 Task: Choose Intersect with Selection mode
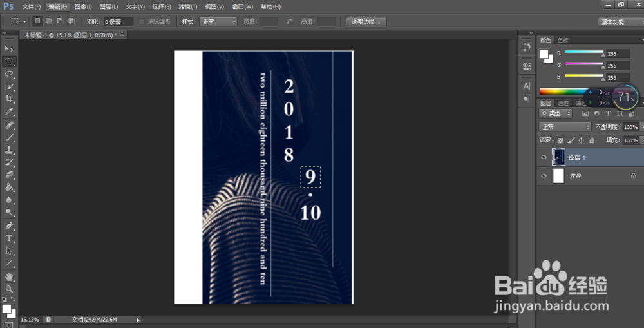click(x=72, y=21)
